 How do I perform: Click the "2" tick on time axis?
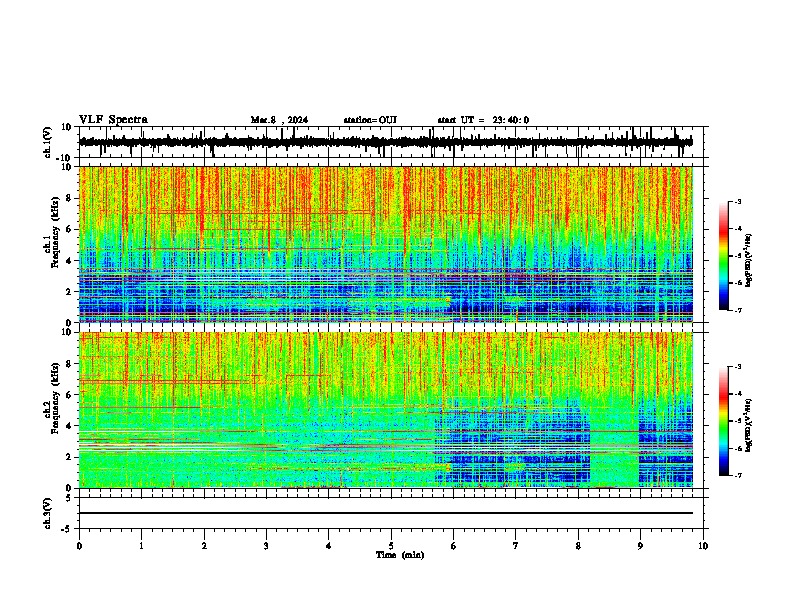coord(204,546)
